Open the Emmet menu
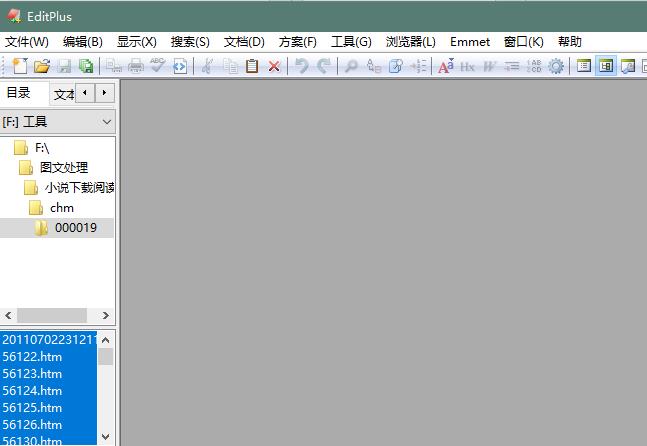Viewport: 647px width, 446px height. pos(470,42)
